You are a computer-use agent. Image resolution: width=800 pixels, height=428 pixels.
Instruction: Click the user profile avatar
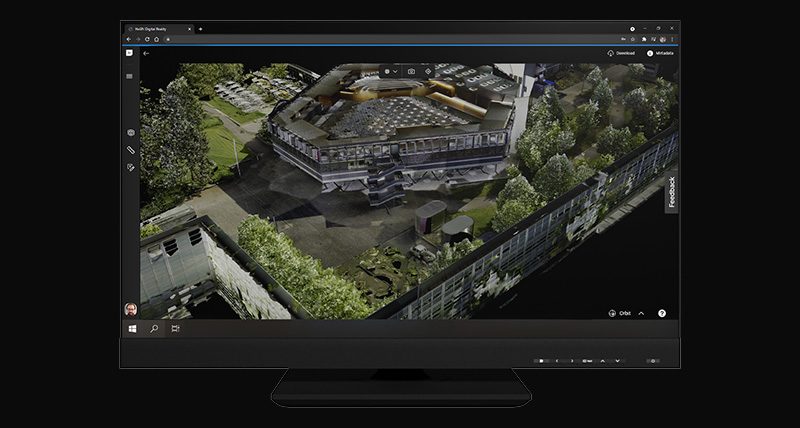coord(130,309)
